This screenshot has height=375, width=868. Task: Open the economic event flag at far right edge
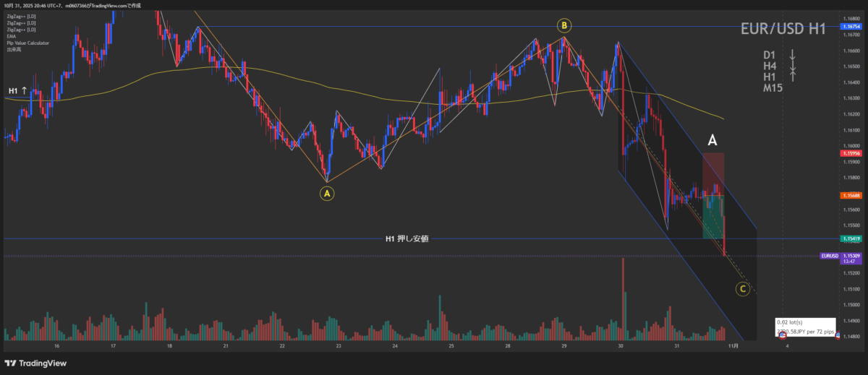(838, 336)
